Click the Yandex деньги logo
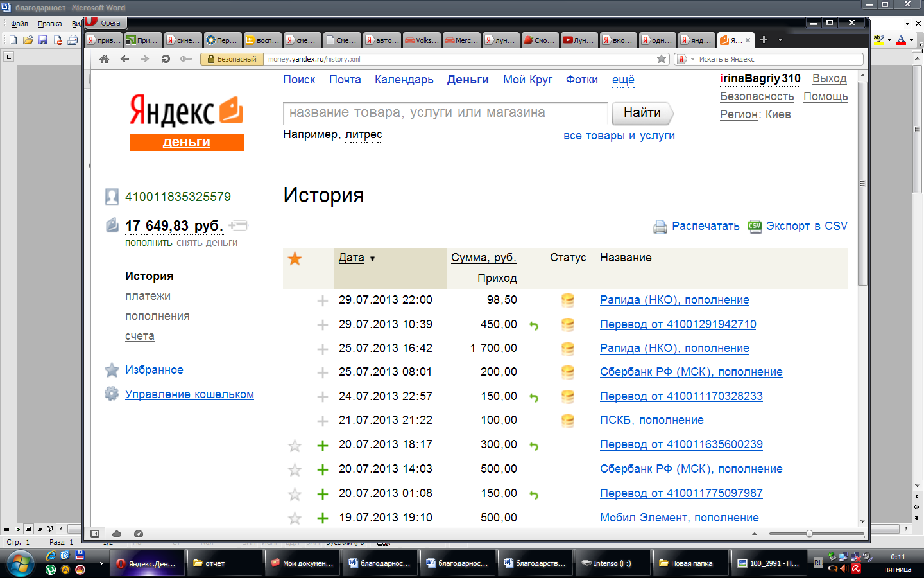The width and height of the screenshot is (924, 578). [x=186, y=122]
